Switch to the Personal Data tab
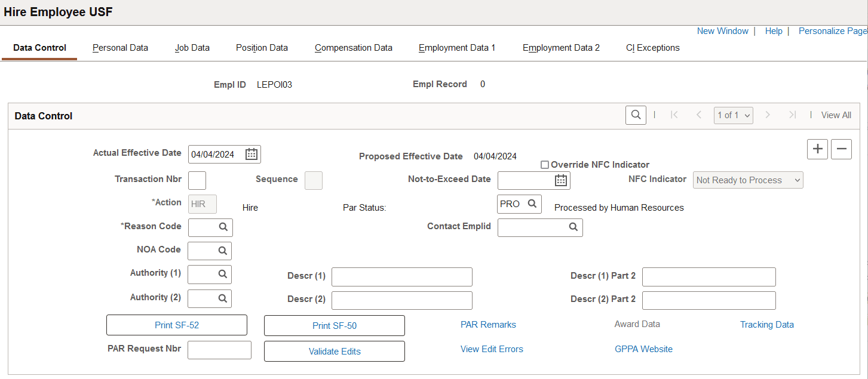 [119, 48]
